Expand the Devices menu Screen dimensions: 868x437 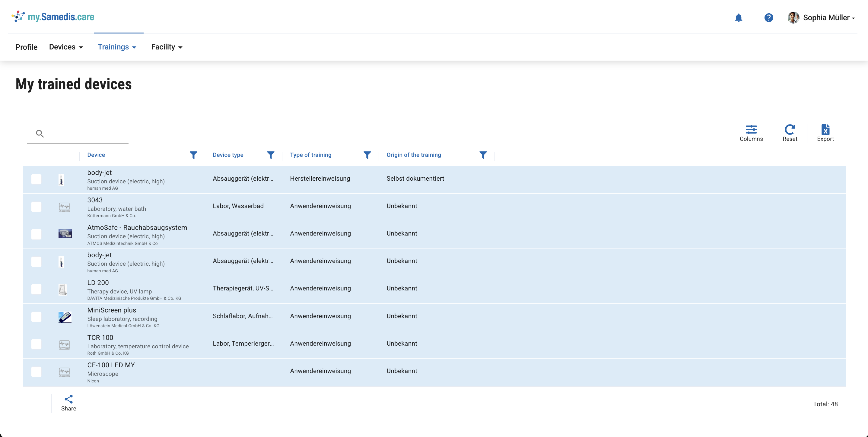pos(66,47)
